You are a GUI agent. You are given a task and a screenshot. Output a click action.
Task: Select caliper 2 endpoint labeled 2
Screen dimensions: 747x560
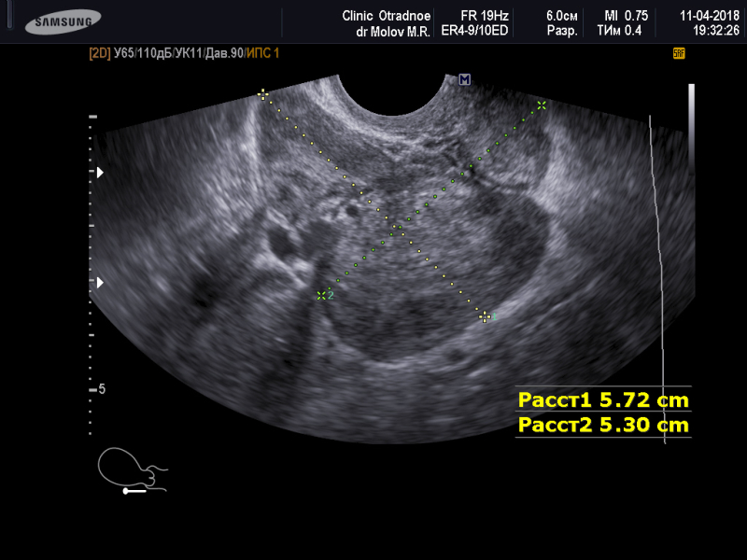point(321,296)
